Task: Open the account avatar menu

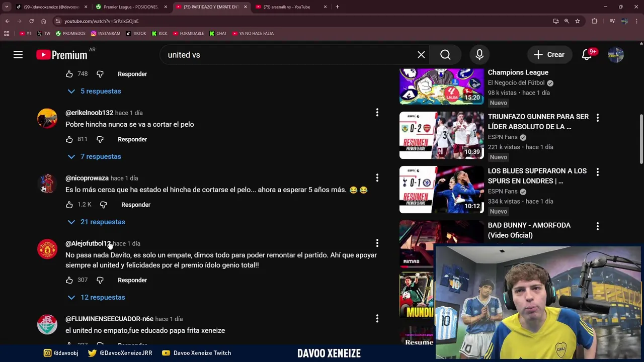Action: [616, 55]
